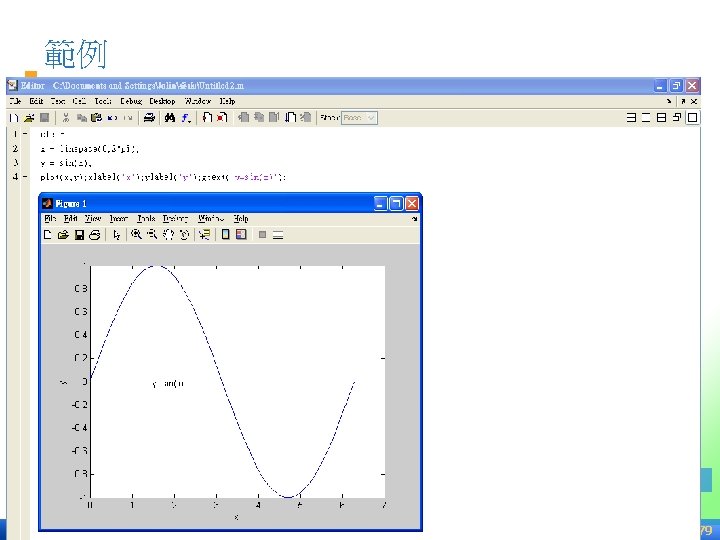Open the Editor File menu

(x=16, y=101)
